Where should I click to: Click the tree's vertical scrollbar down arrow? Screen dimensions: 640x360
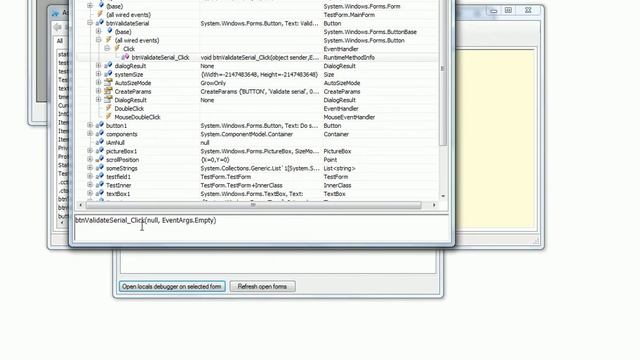443,196
